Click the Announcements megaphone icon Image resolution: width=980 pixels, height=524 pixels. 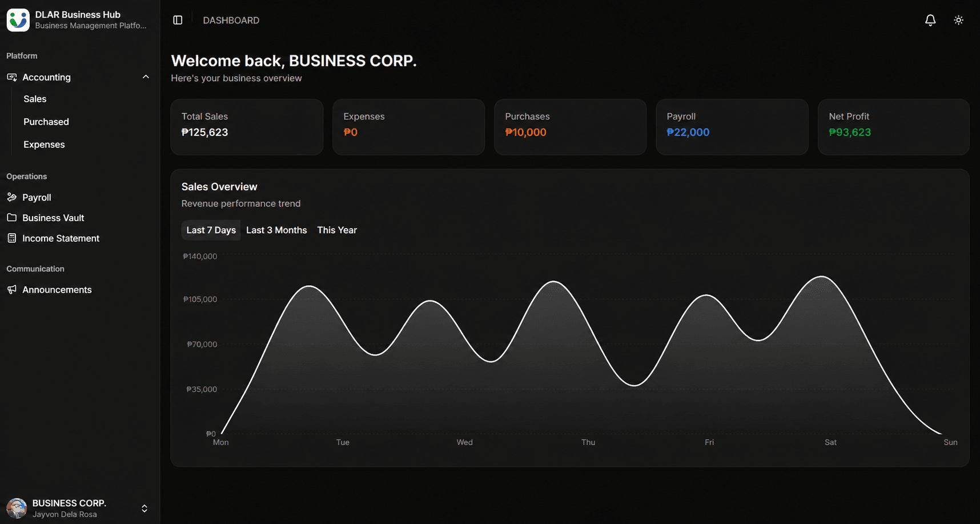click(x=11, y=290)
